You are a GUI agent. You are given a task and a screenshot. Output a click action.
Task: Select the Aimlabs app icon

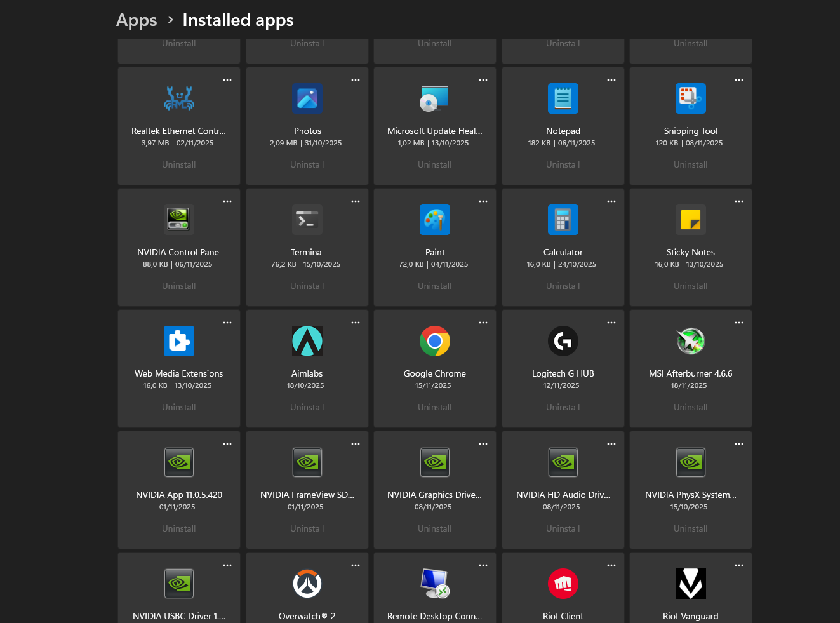pyautogui.click(x=307, y=341)
